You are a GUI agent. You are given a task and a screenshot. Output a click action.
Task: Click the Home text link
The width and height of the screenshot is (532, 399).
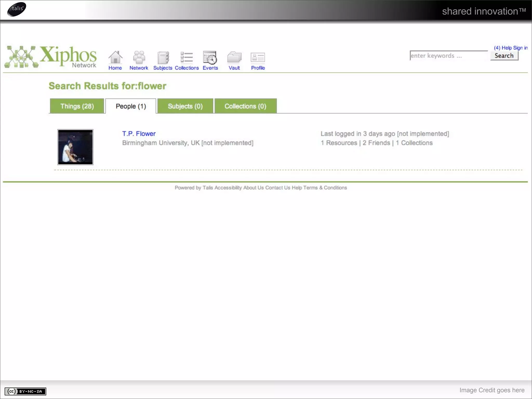coord(115,68)
